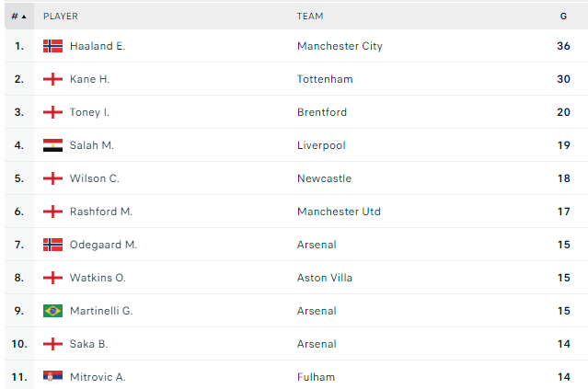
Task: Click Serbia flag icon beside Mitrovic A.
Action: point(52,377)
